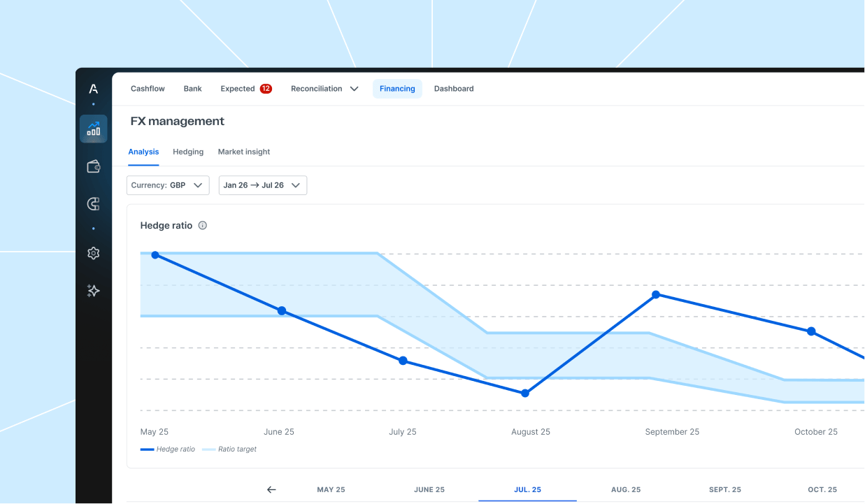865x504 pixels.
Task: Go to the Dashboard navigation item
Action: click(454, 89)
